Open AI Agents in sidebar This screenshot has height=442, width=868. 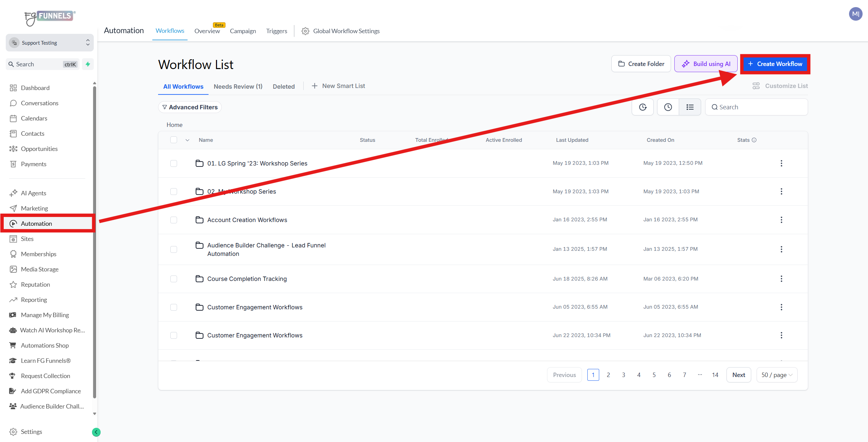click(33, 193)
